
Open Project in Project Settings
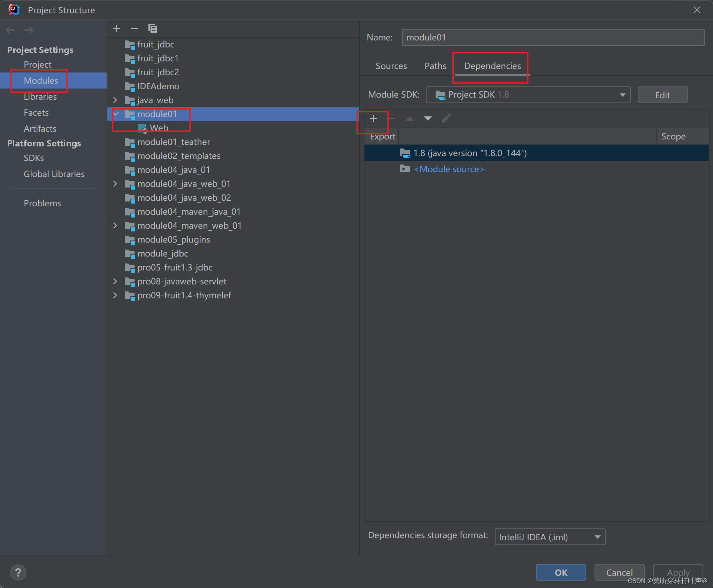pyautogui.click(x=38, y=64)
